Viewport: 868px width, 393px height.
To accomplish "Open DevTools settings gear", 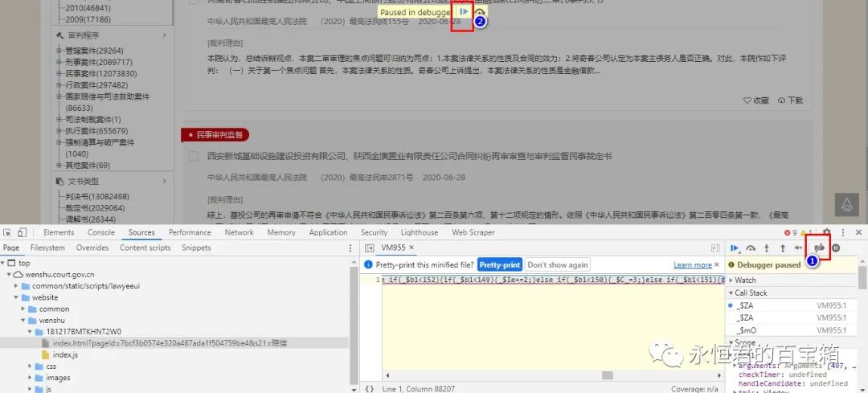I will pos(826,232).
